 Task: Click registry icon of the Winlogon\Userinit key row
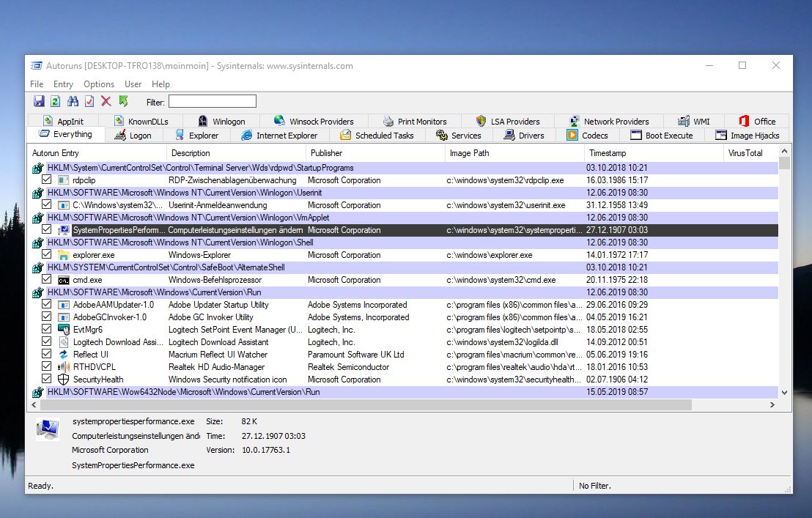click(x=37, y=193)
